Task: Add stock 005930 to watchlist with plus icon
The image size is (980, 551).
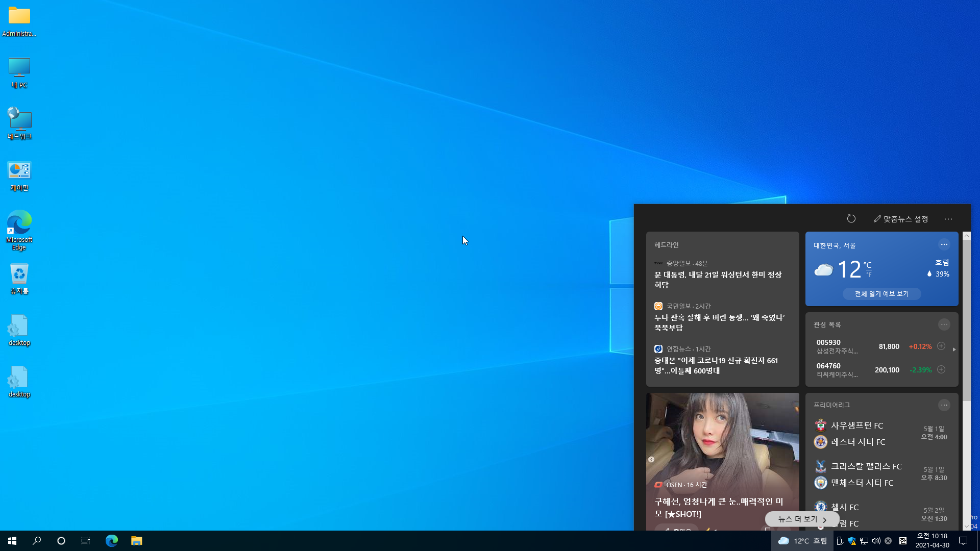Action: pyautogui.click(x=941, y=346)
